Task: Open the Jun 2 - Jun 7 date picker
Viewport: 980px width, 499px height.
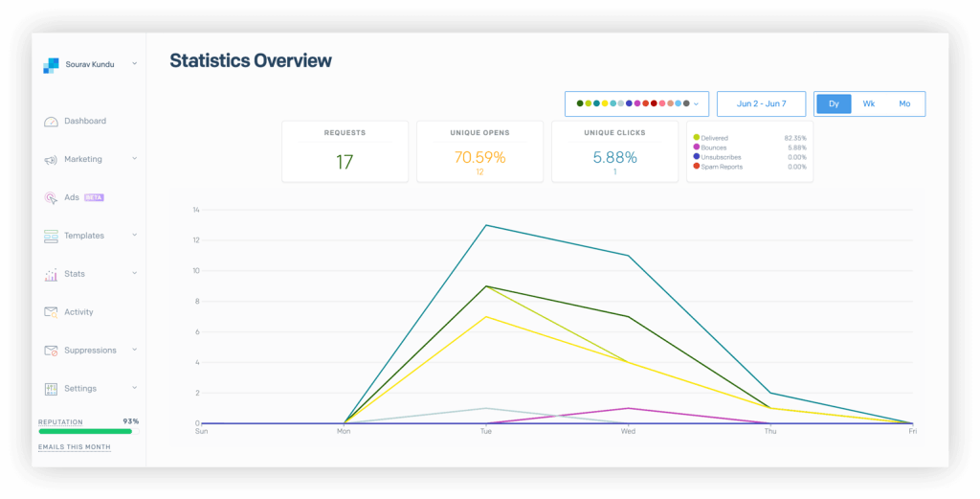Action: click(761, 103)
